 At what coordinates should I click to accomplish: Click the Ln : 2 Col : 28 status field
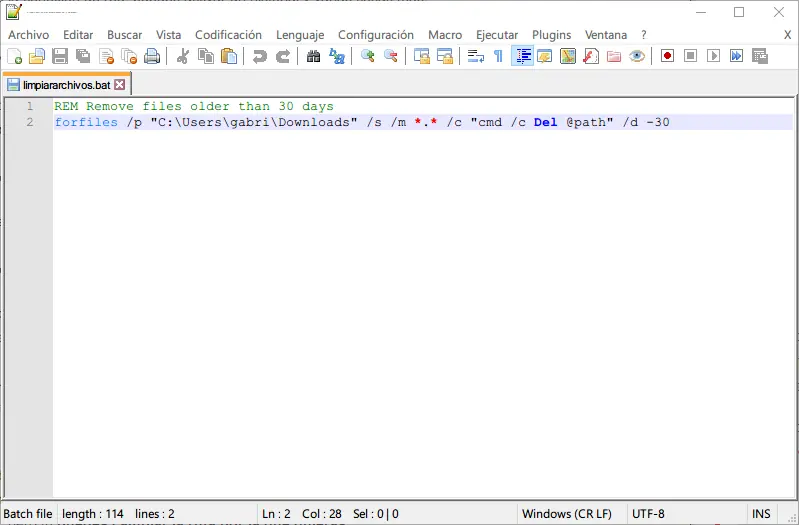tap(302, 513)
